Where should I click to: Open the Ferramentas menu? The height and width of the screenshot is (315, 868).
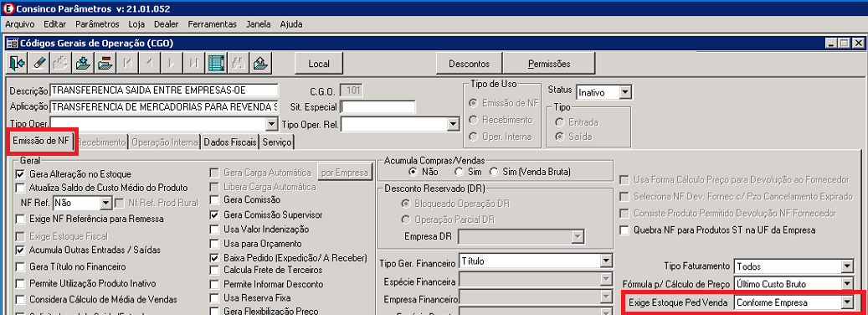tap(212, 24)
